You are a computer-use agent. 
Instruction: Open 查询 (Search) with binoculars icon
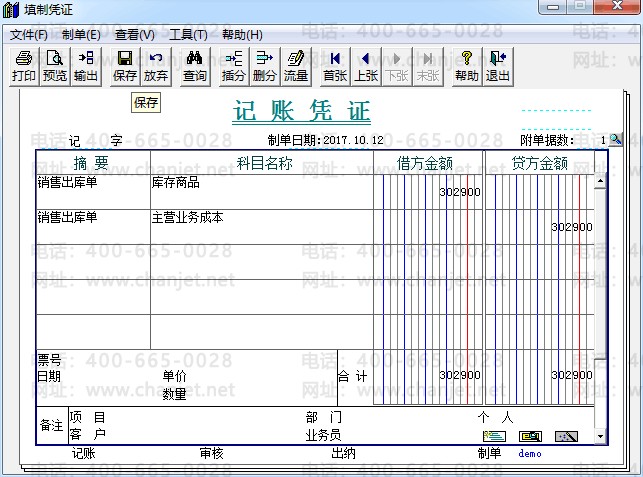click(x=195, y=66)
